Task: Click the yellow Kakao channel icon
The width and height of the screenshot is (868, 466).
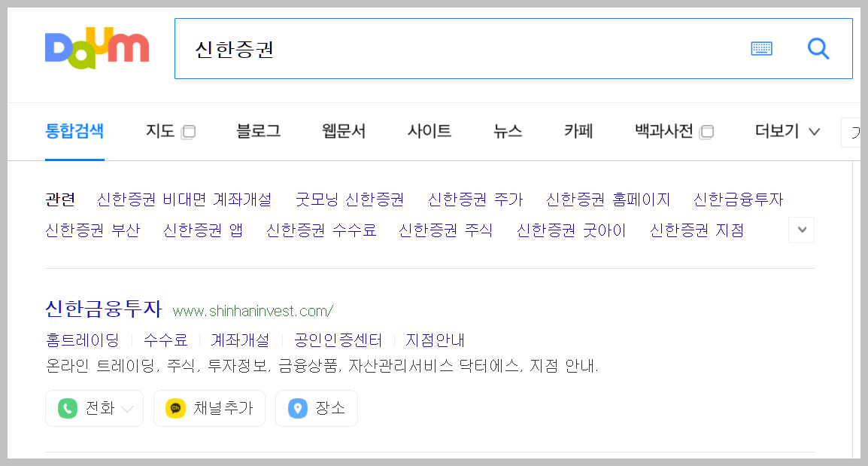Action: click(175, 408)
